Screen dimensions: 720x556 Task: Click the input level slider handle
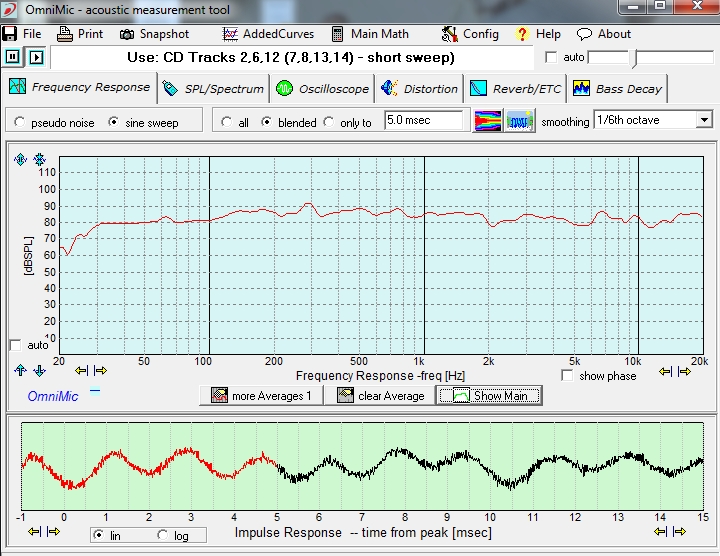pos(634,59)
